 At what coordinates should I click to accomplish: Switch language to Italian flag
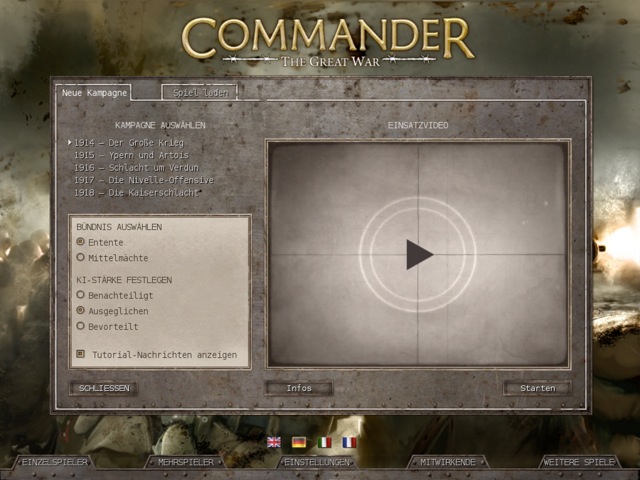(x=324, y=442)
